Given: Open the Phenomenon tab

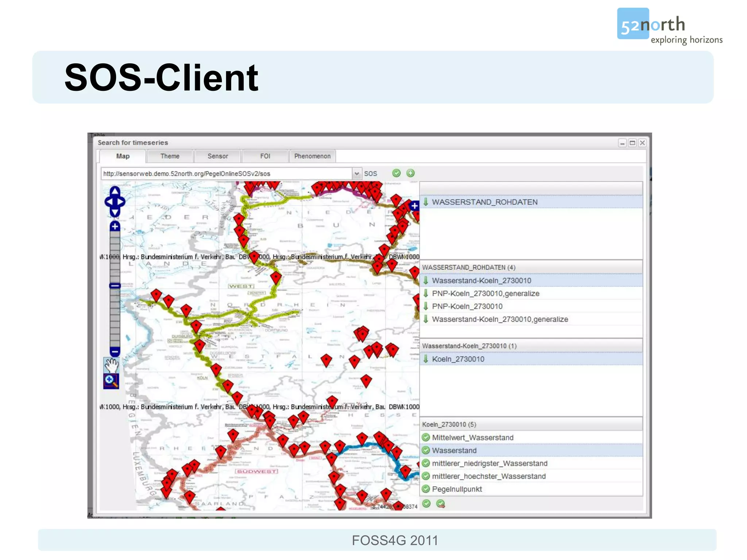Looking at the screenshot, I should [312, 156].
